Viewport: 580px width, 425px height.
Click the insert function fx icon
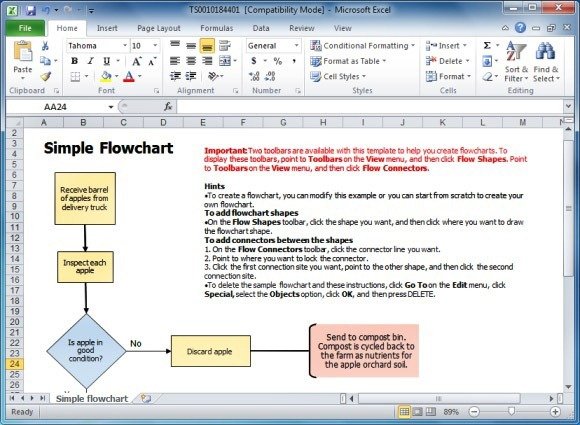coord(168,107)
